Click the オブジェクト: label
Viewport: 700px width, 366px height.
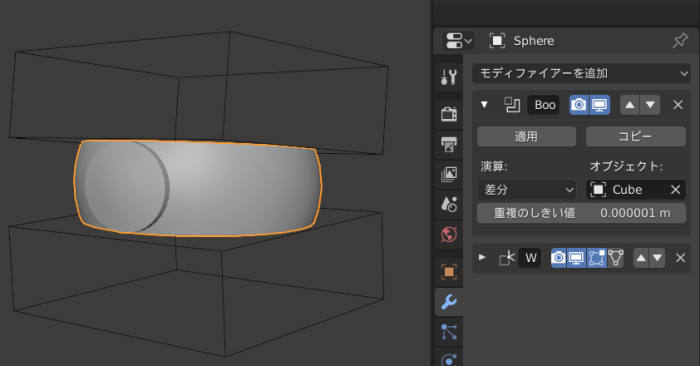[x=626, y=166]
